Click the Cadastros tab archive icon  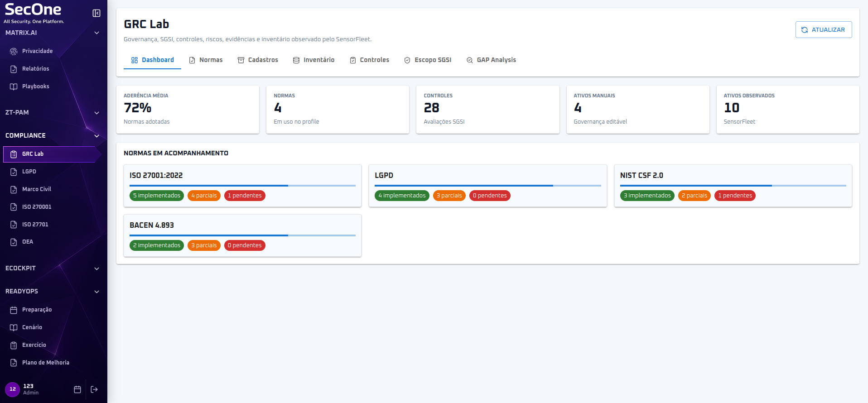[x=241, y=60]
